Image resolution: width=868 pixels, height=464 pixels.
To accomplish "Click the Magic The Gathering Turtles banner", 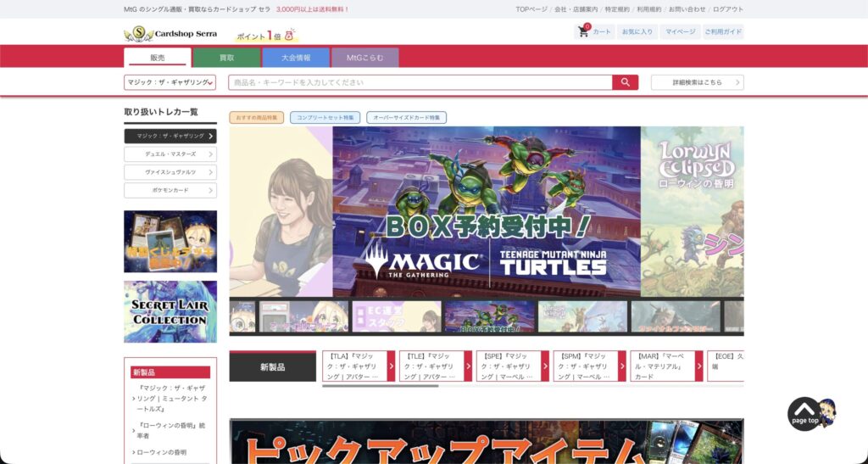I will tap(486, 211).
